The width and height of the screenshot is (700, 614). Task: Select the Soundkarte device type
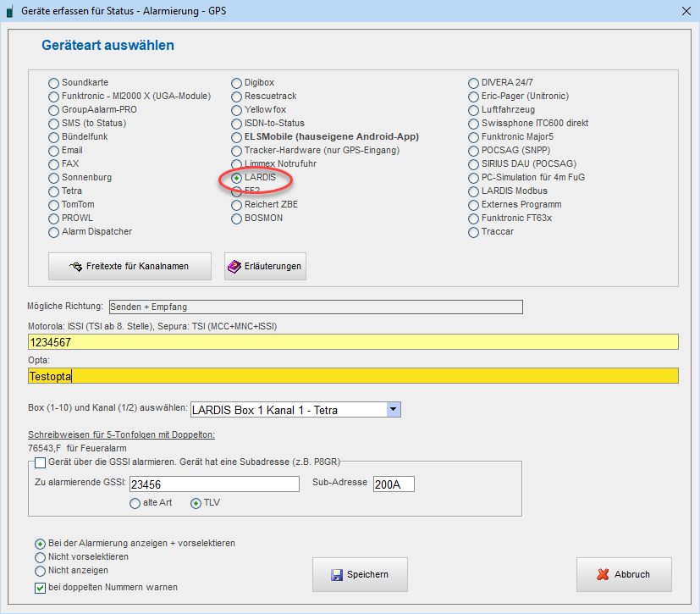coord(54,83)
